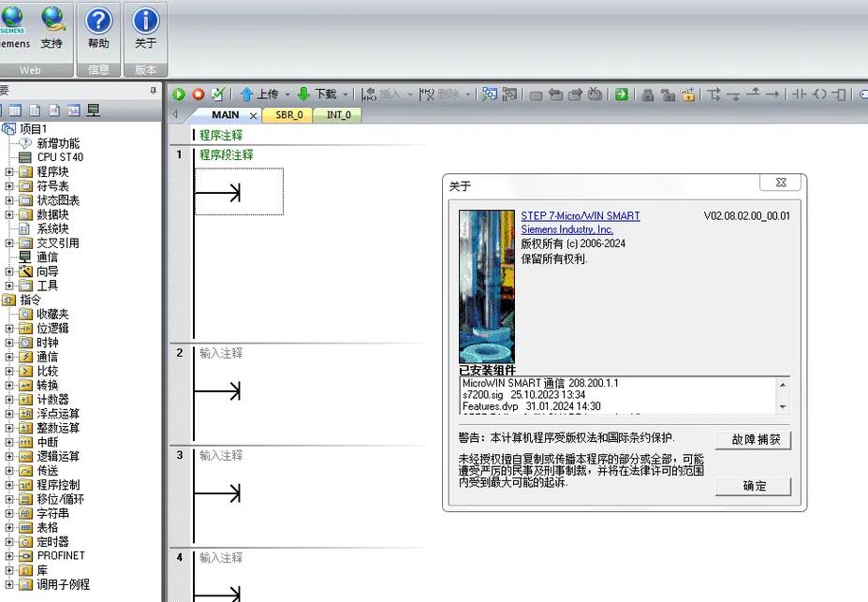Select CPU ST40 in the project tree

59,157
